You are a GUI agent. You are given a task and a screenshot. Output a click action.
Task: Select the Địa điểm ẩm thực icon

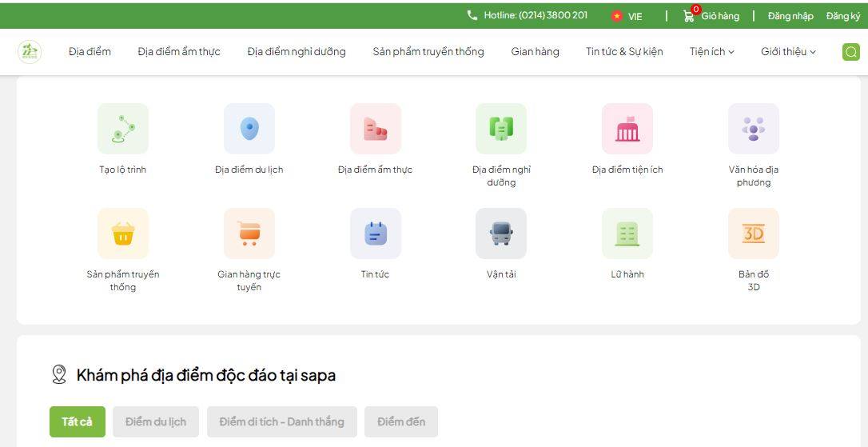pyautogui.click(x=375, y=129)
